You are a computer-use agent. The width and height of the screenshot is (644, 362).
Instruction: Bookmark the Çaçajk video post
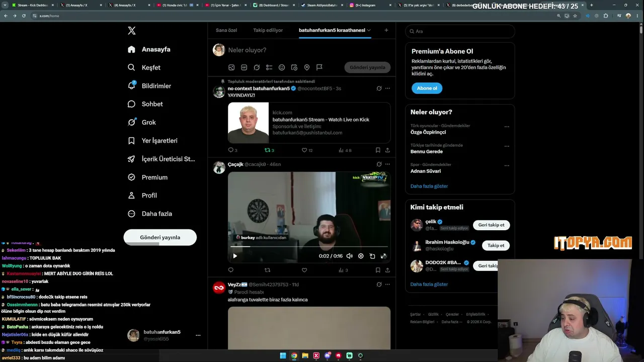(x=378, y=270)
